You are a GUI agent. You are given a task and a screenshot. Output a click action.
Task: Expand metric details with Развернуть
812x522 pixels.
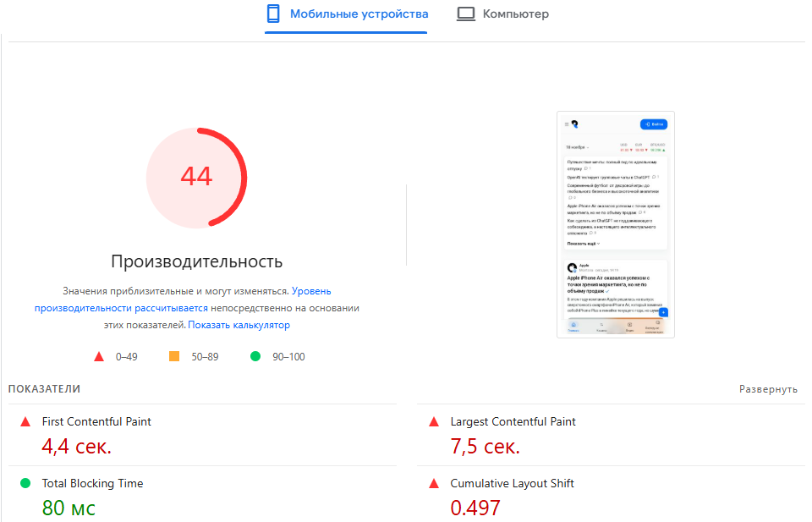pyautogui.click(x=768, y=389)
